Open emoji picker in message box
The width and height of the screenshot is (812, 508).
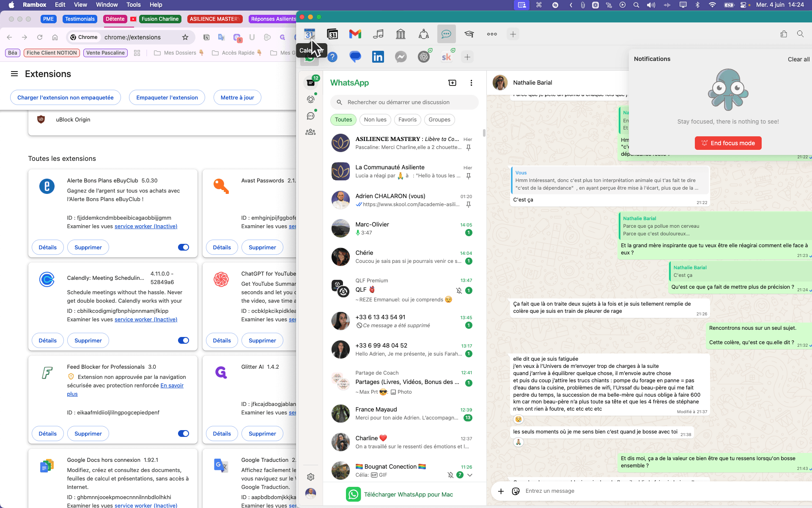point(516,491)
